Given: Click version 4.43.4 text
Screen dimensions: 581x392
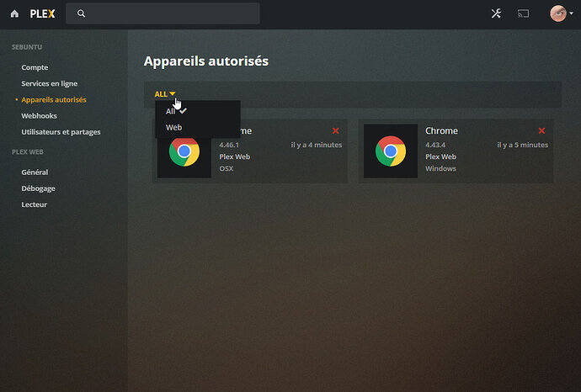Looking at the screenshot, I should [435, 145].
